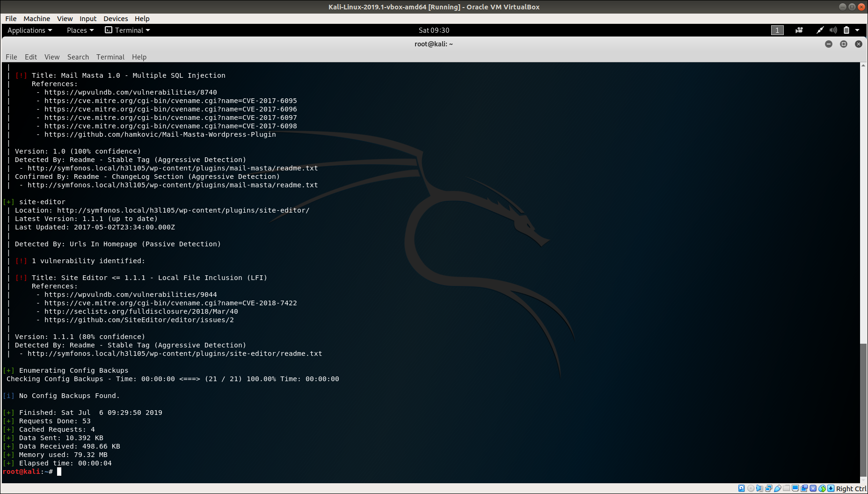Click the hamkovic Mail-Masta github URL

160,134
